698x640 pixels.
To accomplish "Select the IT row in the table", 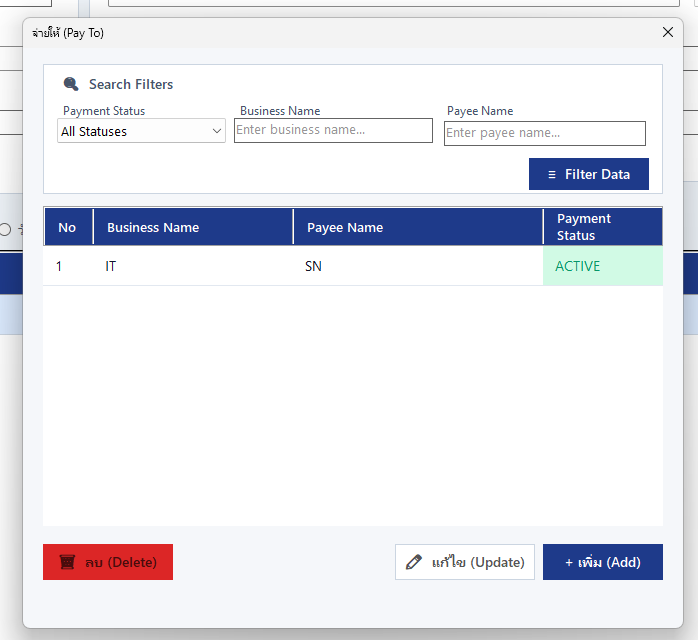I will [x=353, y=266].
